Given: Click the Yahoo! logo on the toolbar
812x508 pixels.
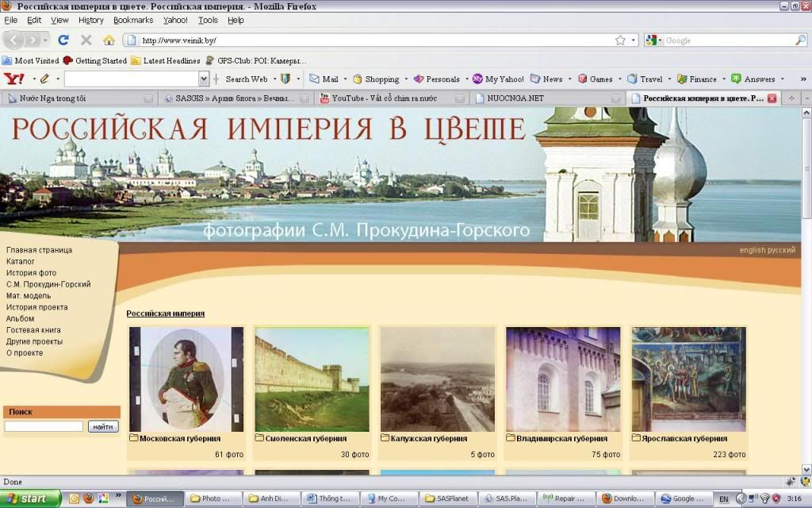Looking at the screenshot, I should [x=14, y=79].
